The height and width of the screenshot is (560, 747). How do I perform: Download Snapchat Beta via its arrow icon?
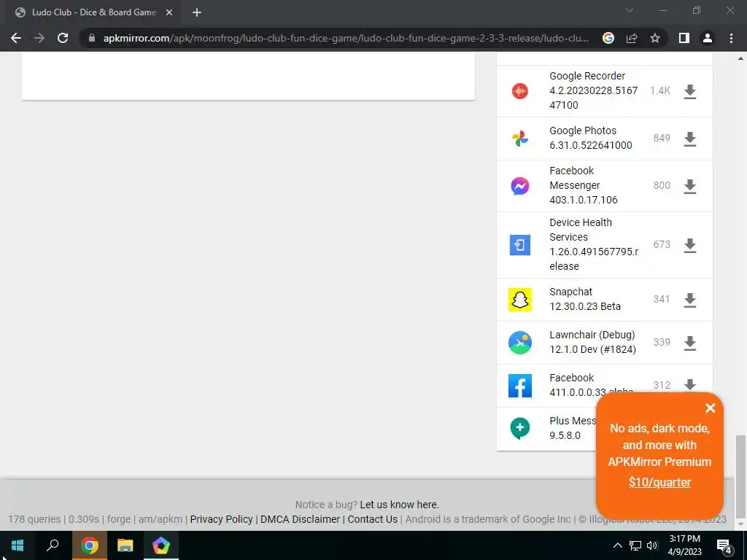coord(690,300)
